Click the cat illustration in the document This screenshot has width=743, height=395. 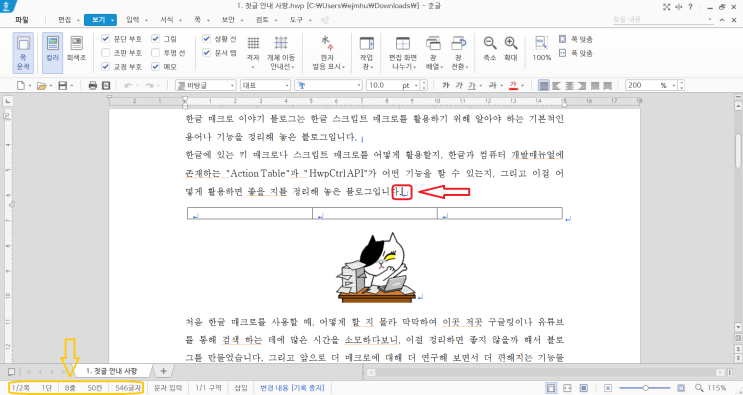pos(376,267)
